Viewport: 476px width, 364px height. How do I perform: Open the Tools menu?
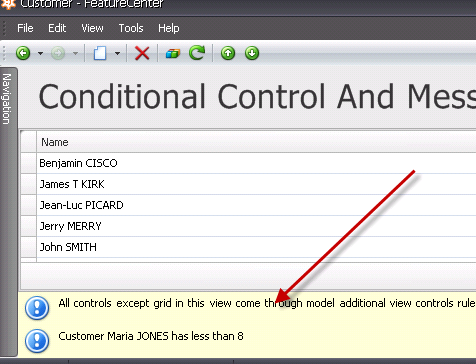tap(131, 28)
